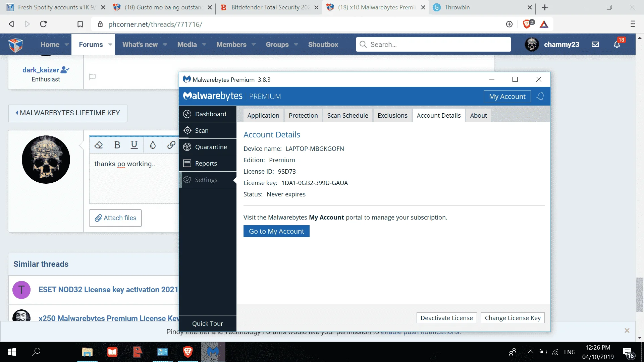
Task: Reload the phcorner page
Action: point(43,24)
